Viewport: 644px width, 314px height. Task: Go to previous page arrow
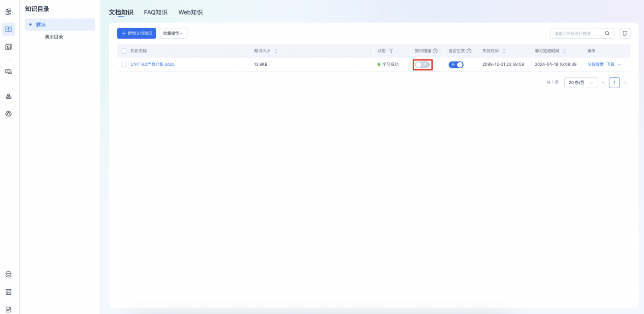tap(603, 83)
